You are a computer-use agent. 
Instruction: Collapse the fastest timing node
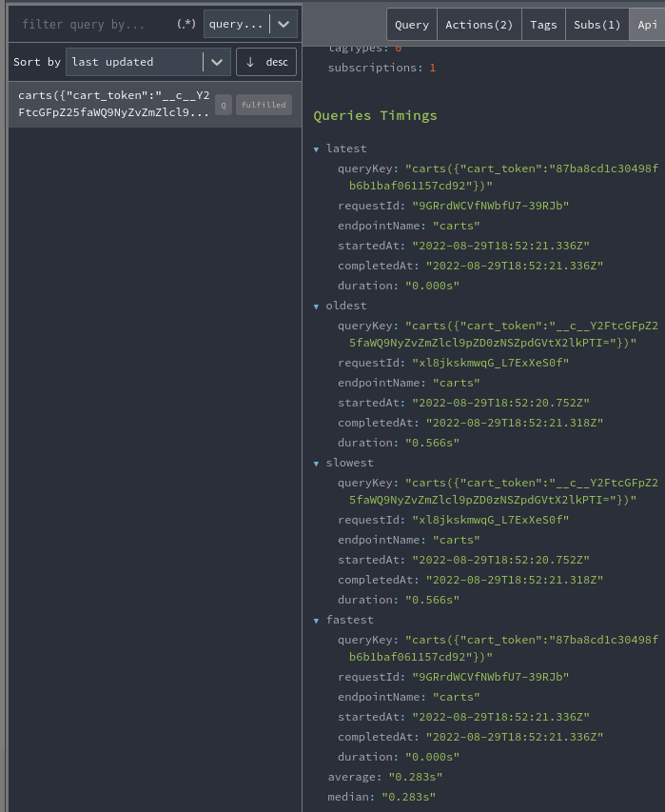click(x=316, y=621)
